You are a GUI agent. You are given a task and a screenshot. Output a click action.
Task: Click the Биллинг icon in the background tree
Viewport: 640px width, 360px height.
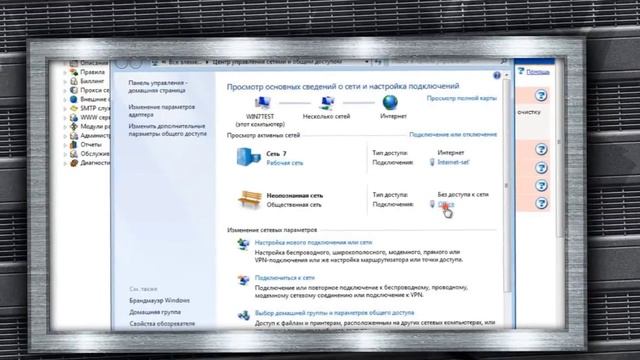tap(74, 81)
